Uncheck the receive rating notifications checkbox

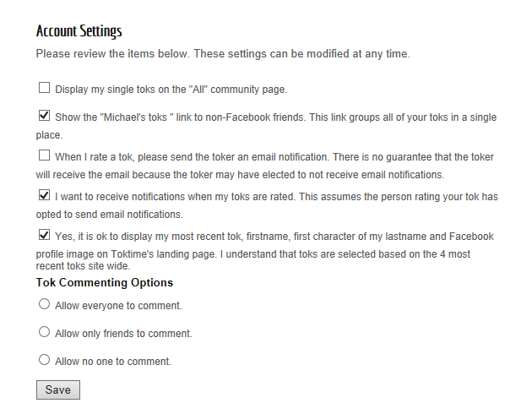[44, 195]
